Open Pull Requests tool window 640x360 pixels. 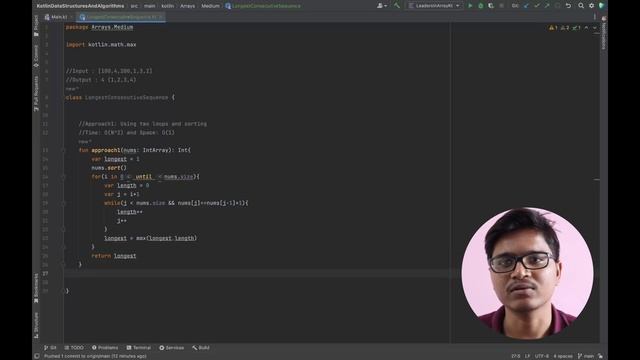(x=36, y=93)
